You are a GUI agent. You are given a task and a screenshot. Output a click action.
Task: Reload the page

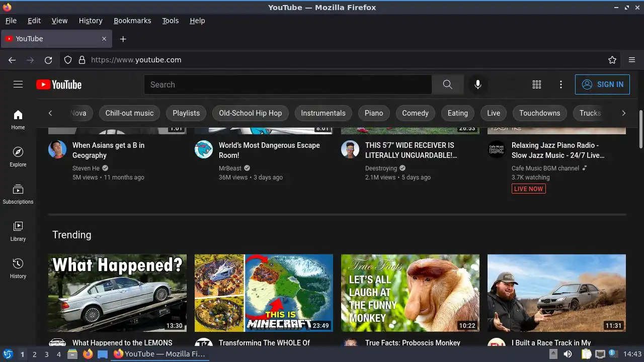point(48,60)
